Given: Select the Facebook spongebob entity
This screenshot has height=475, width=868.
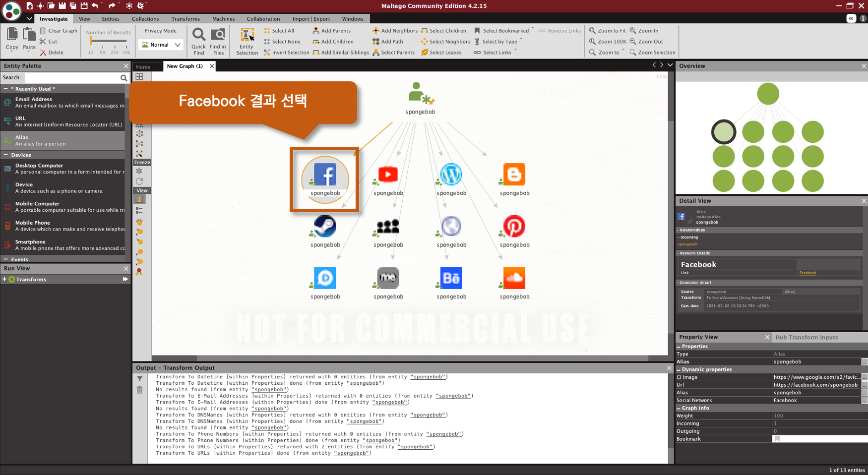Looking at the screenshot, I should click(x=325, y=180).
